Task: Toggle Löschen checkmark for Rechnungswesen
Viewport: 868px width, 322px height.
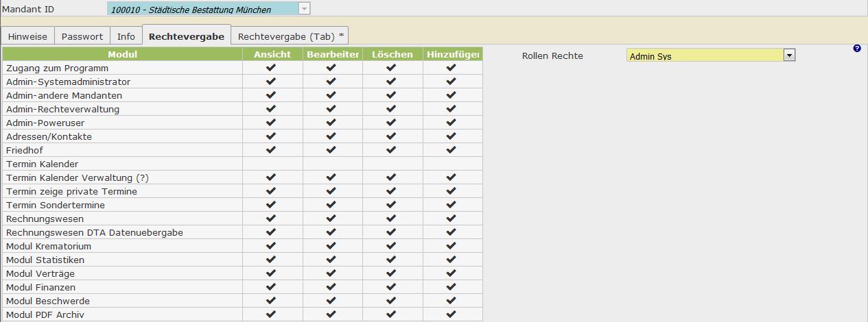Action: coord(391,219)
